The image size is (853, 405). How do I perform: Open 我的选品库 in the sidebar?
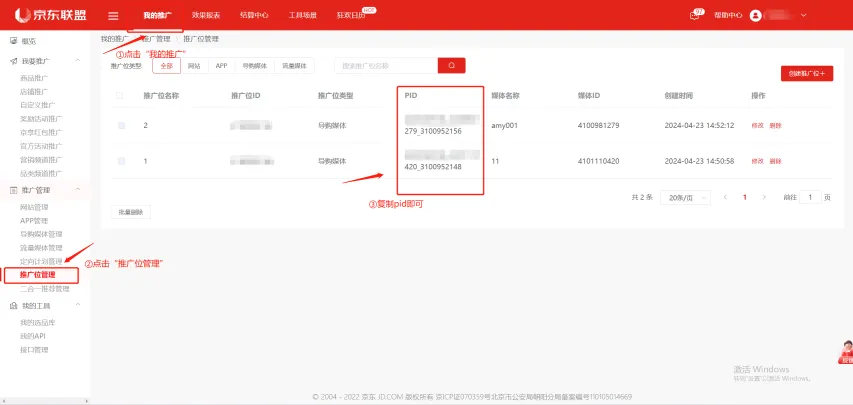pyautogui.click(x=38, y=322)
